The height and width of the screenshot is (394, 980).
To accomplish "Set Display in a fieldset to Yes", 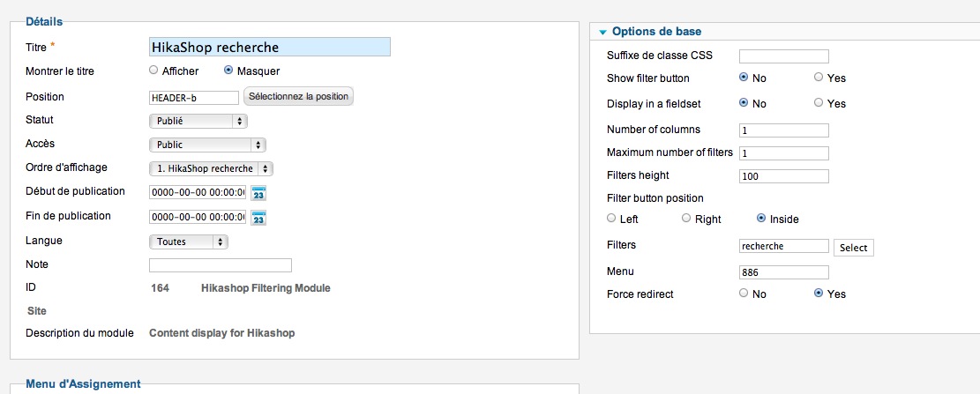I will pos(819,103).
